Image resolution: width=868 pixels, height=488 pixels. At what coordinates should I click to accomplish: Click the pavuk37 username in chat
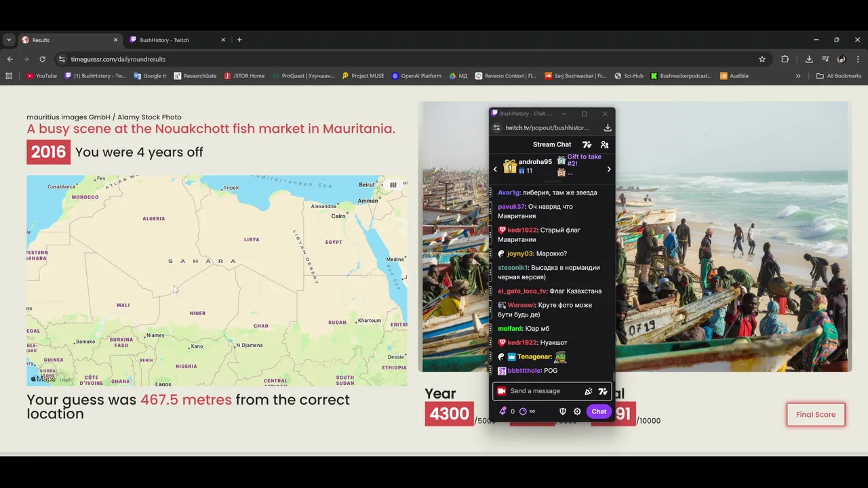pyautogui.click(x=511, y=206)
